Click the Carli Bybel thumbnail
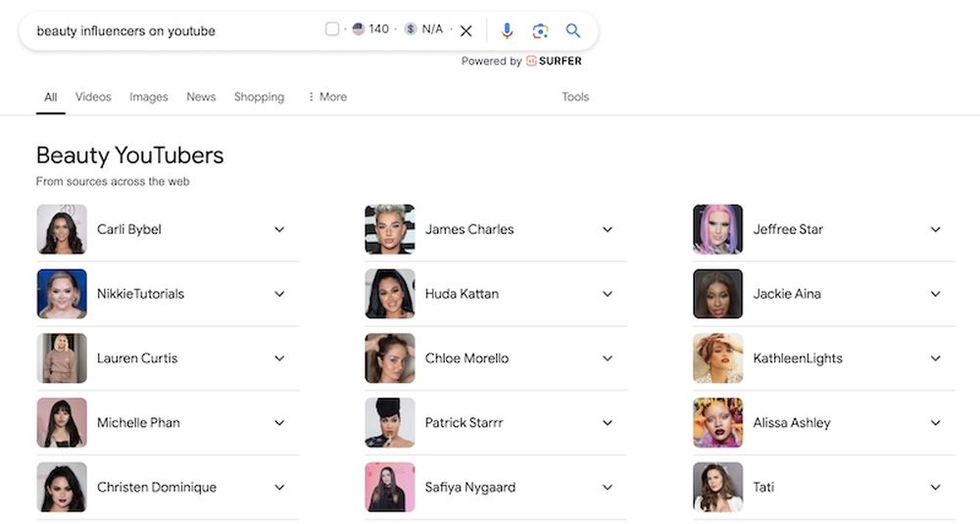Screen dimensions: 980x524 pos(62,229)
